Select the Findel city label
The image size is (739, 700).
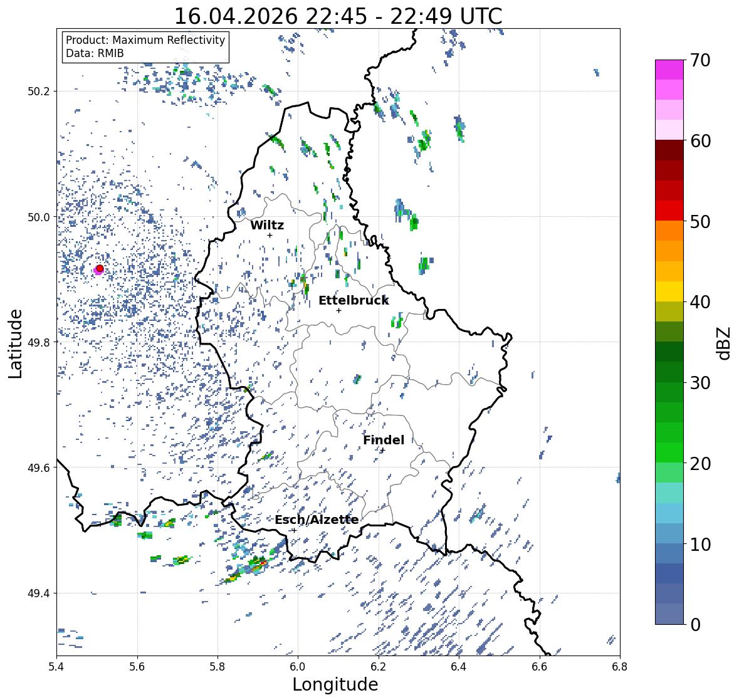pos(384,440)
